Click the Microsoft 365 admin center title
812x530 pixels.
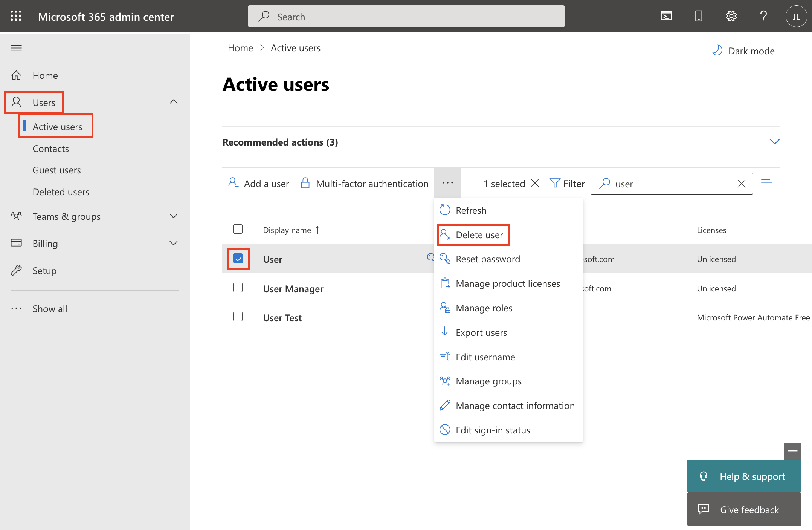click(106, 17)
